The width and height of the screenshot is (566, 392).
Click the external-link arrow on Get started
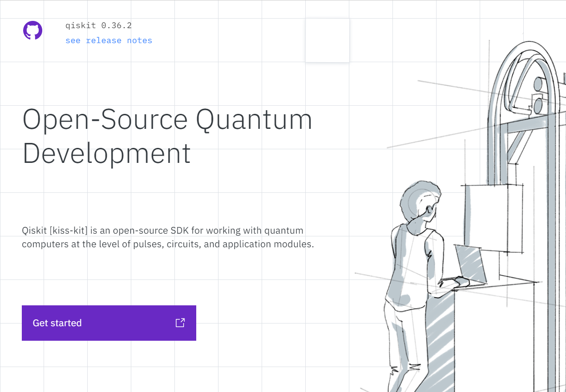[x=180, y=323]
